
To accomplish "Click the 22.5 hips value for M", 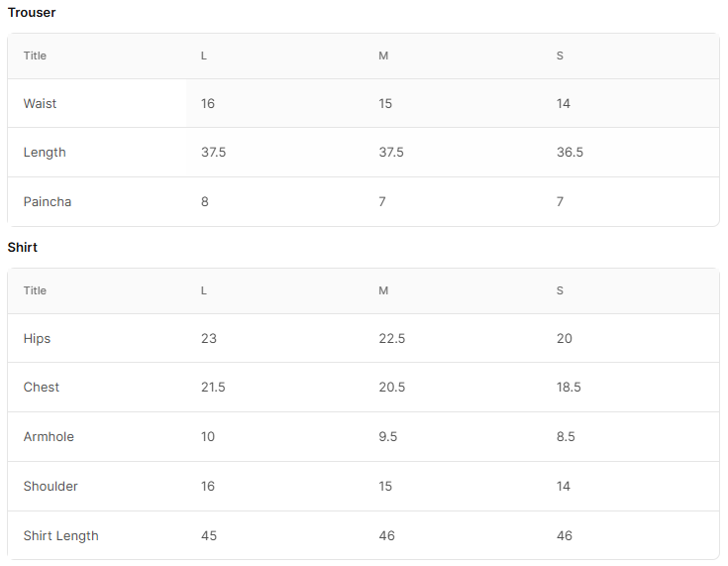I will 392,338.
